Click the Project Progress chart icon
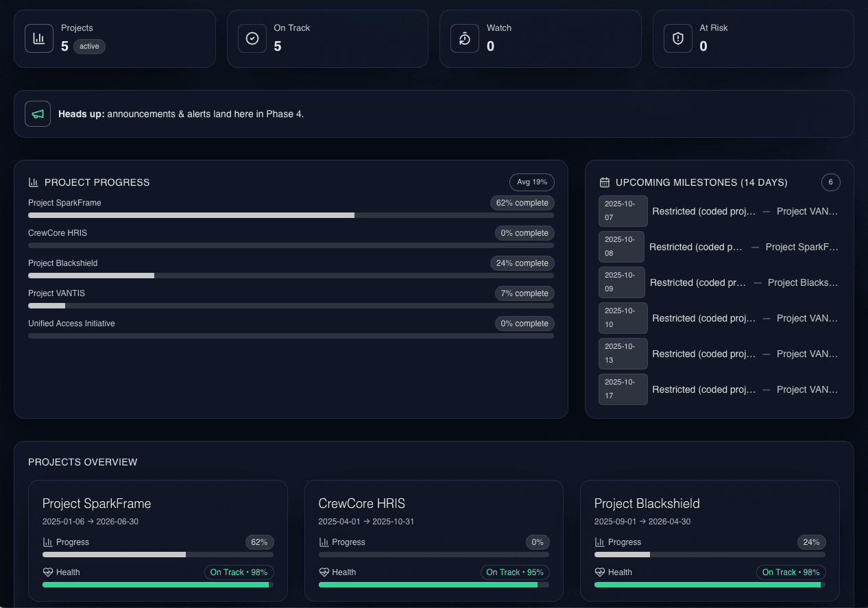This screenshot has width=868, height=608. click(34, 182)
